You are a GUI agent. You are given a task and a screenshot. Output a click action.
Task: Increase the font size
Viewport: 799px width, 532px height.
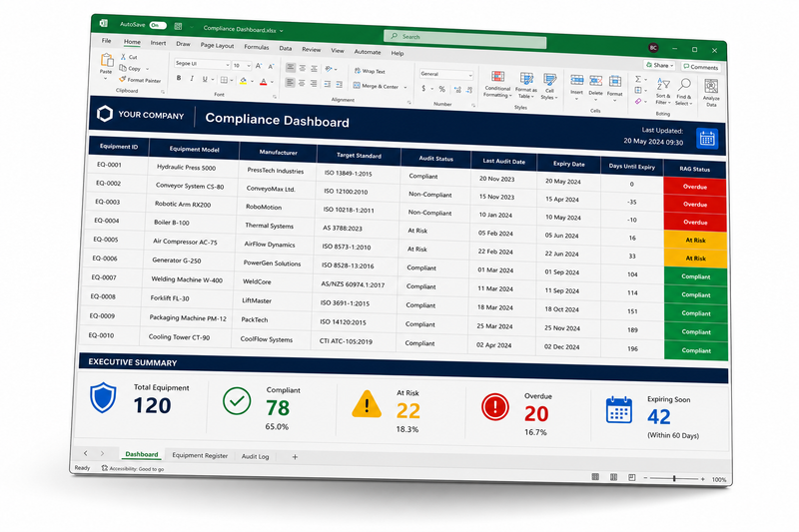(x=259, y=66)
